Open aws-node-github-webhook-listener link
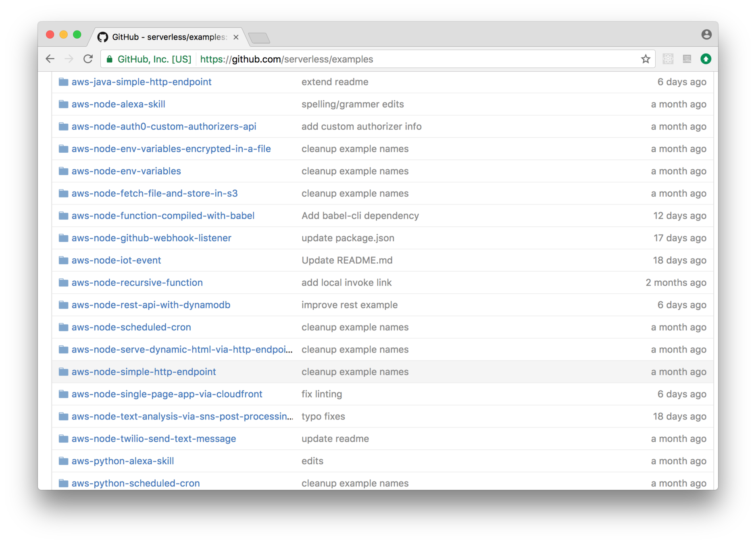Screen dimensions: 756x544 click(152, 238)
